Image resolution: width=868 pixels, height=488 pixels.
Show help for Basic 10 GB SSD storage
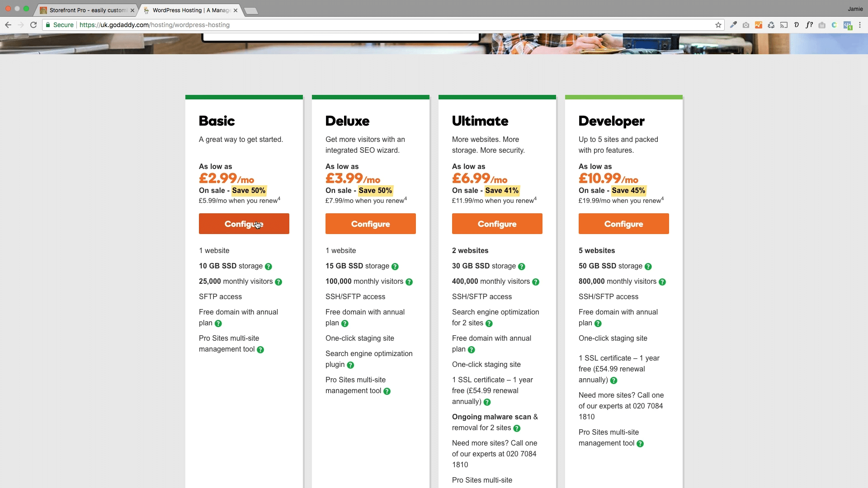[269, 267]
